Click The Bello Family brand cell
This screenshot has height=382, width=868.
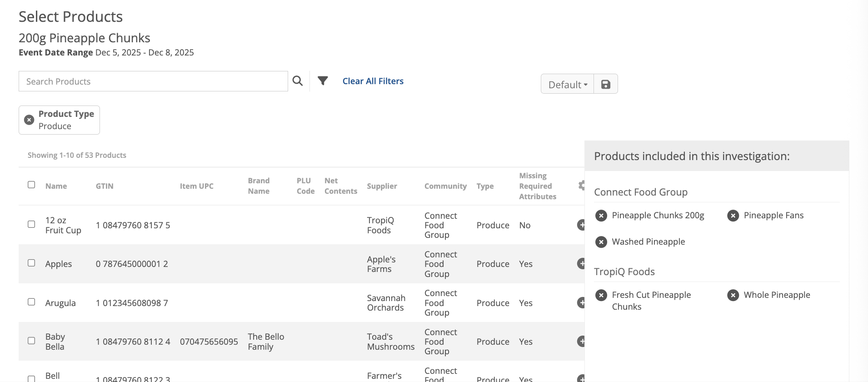pos(266,342)
